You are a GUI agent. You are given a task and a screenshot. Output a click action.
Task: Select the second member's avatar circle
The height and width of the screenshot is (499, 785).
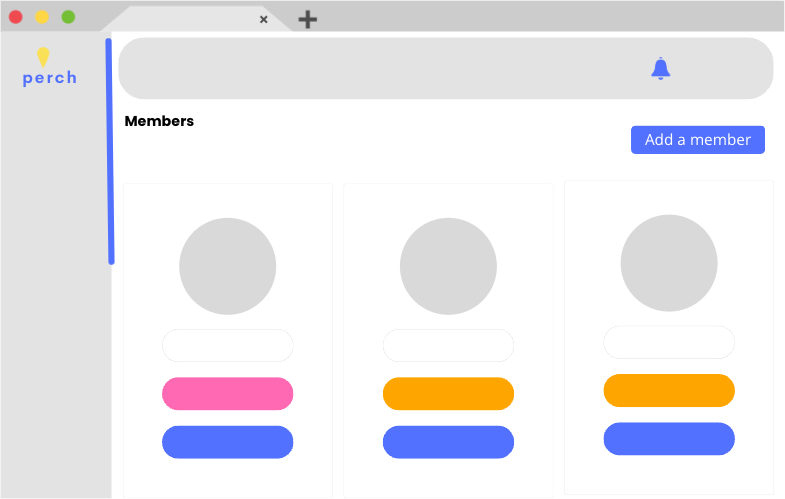coord(448,266)
